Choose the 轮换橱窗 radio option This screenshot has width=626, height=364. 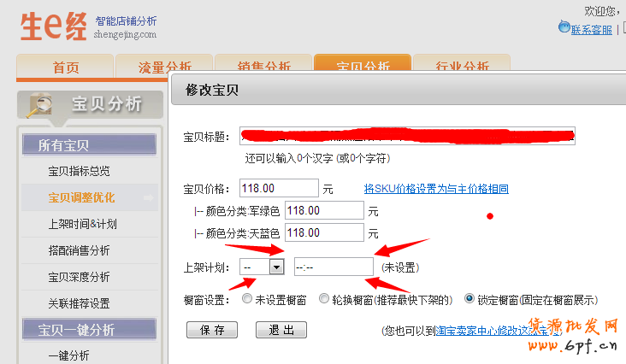pyautogui.click(x=323, y=300)
